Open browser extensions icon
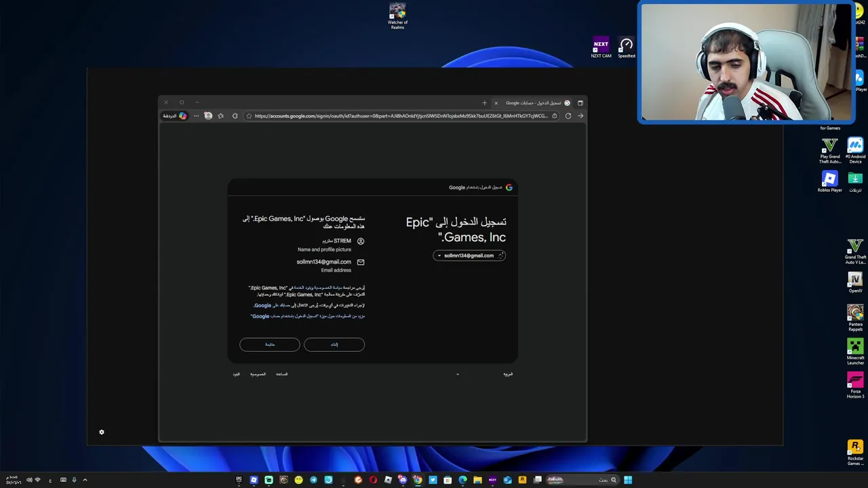The height and width of the screenshot is (488, 868). pos(235,116)
